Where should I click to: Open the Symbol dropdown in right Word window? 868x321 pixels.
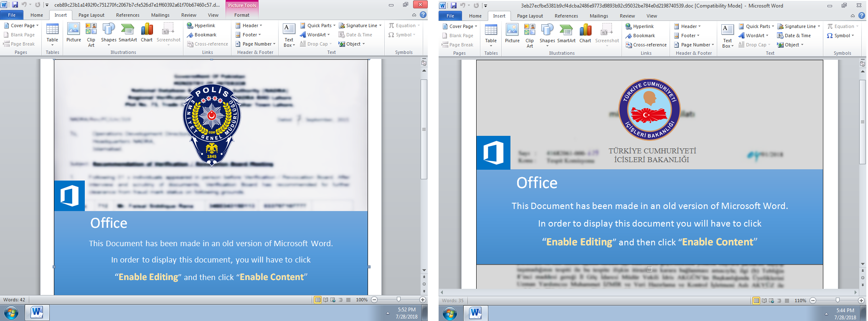tap(840, 36)
